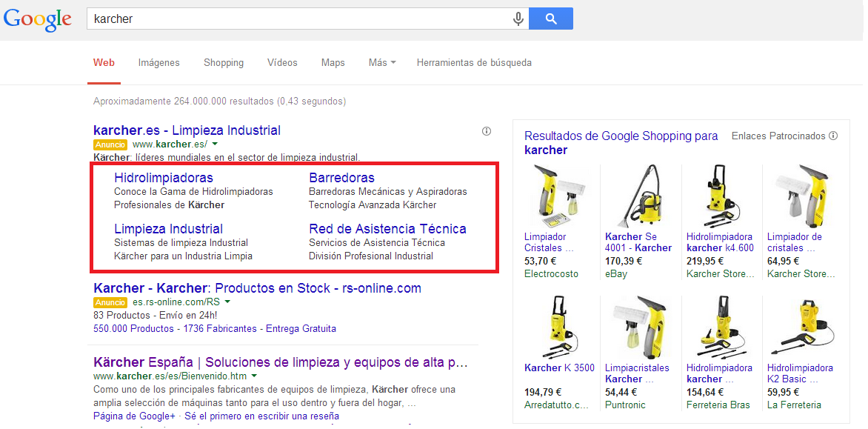Click info icon beside karcher.es ad
The image size is (868, 429).
(487, 131)
